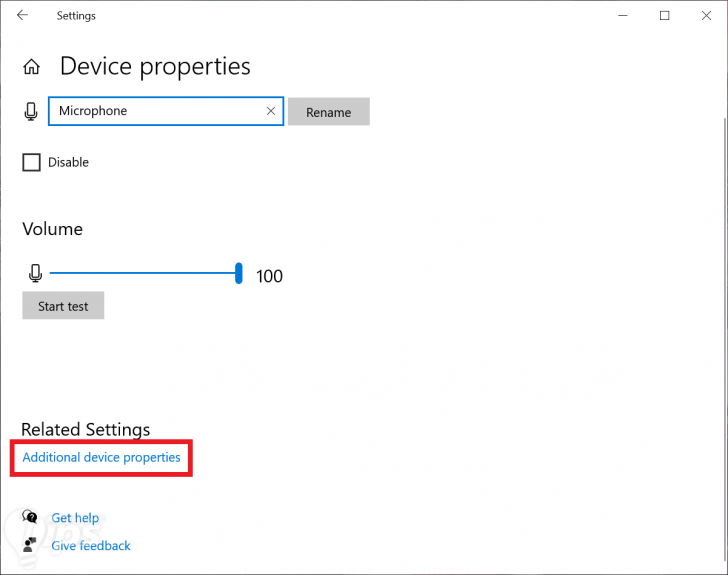
Task: Click the Device properties heading
Action: [155, 66]
